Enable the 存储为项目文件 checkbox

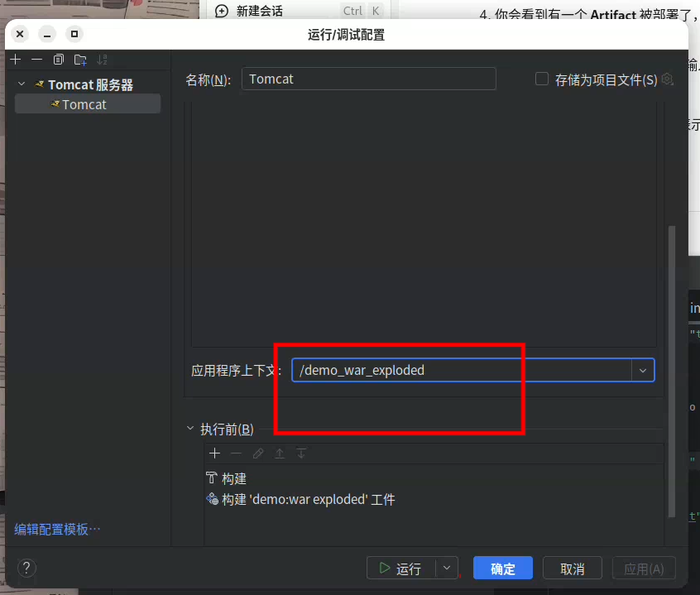click(542, 79)
